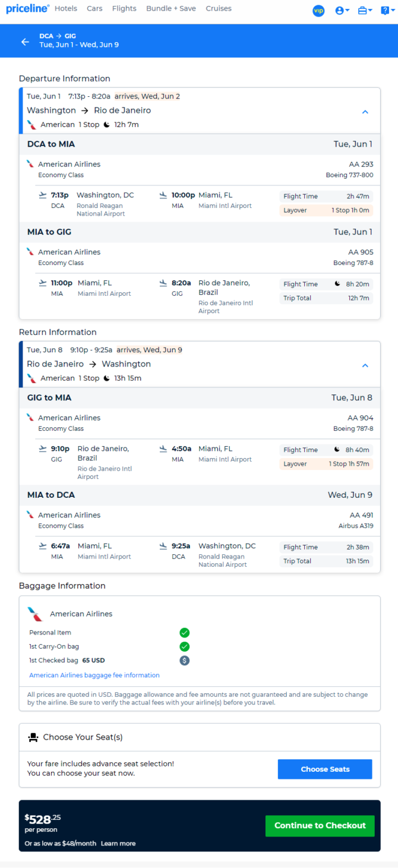The height and width of the screenshot is (868, 398).
Task: Click the 1st Carry-On bag green checkmark
Action: pyautogui.click(x=185, y=646)
